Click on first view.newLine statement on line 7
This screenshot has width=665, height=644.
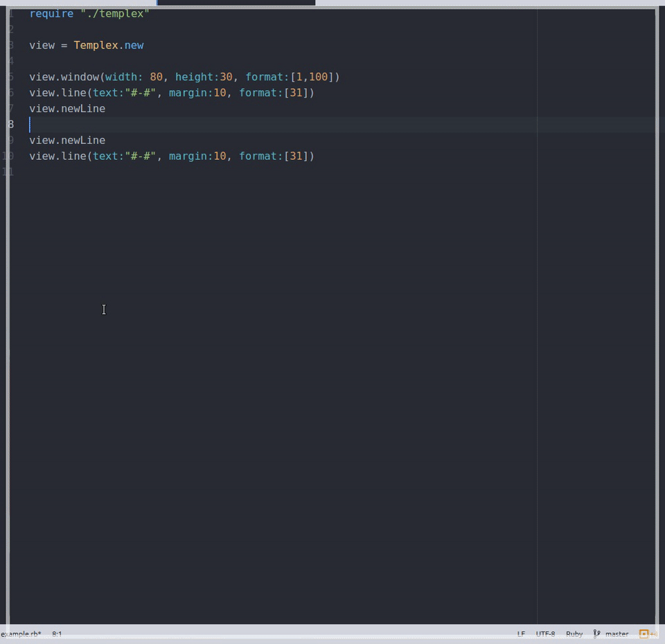click(x=67, y=109)
